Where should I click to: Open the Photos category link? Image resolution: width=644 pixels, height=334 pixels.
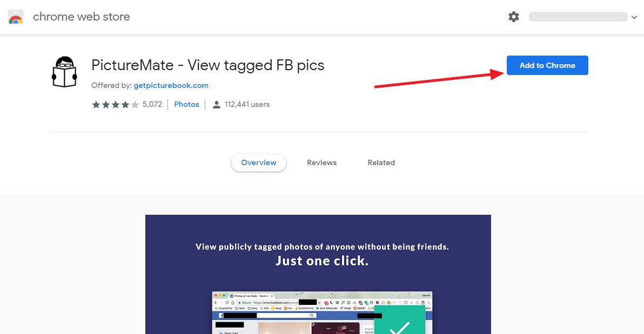tap(186, 104)
